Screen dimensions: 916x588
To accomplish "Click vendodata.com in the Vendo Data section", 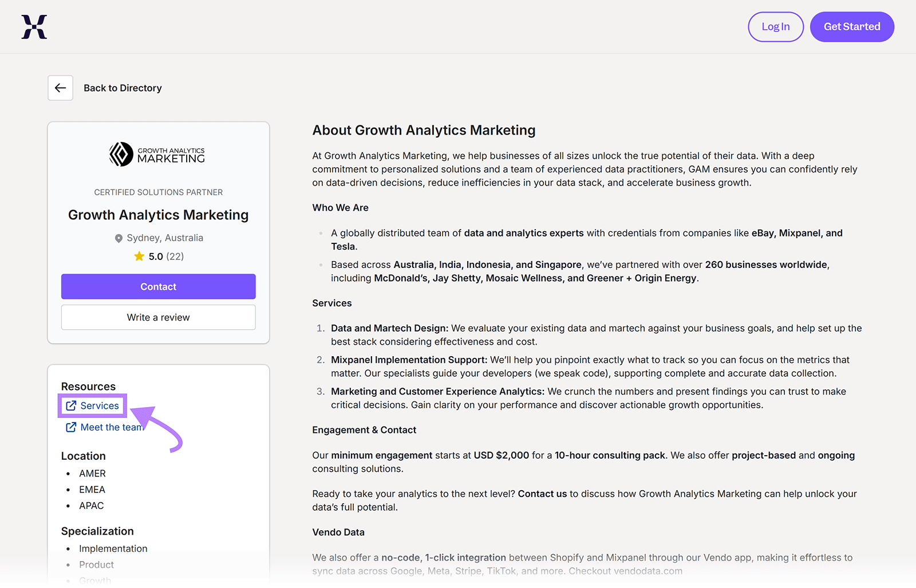I will (647, 571).
